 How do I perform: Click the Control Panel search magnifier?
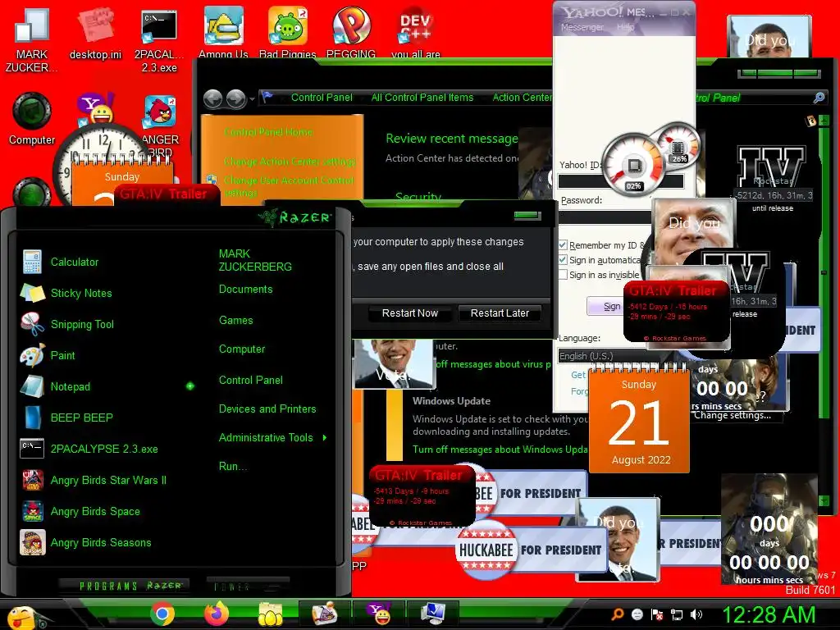pyautogui.click(x=819, y=98)
